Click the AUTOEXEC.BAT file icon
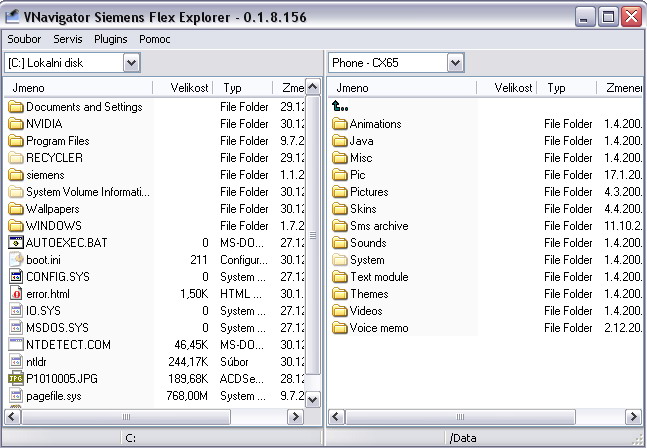This screenshot has height=448, width=647. (16, 243)
